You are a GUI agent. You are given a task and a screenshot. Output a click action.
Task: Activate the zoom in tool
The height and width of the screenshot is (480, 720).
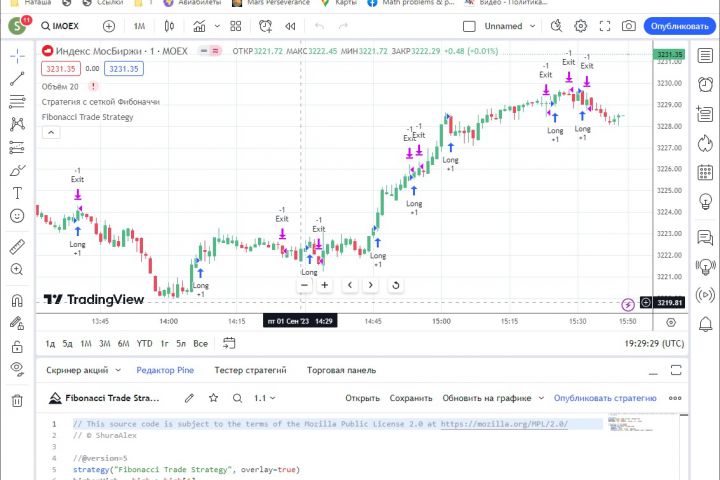tap(17, 269)
